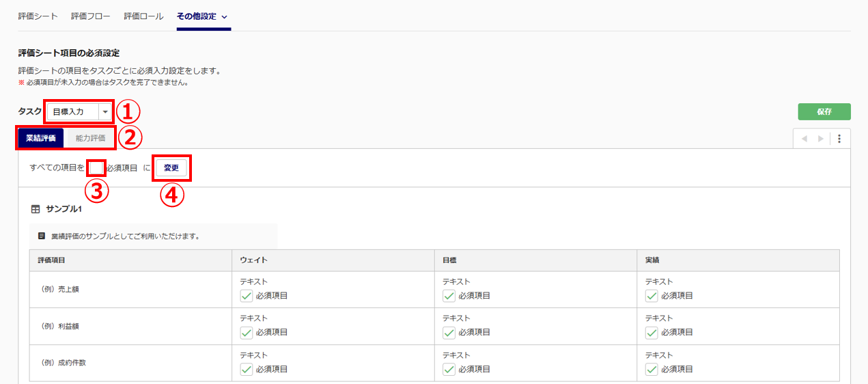868x384 pixels.
Task: Select the 業績評価 tab
Action: [x=40, y=138]
